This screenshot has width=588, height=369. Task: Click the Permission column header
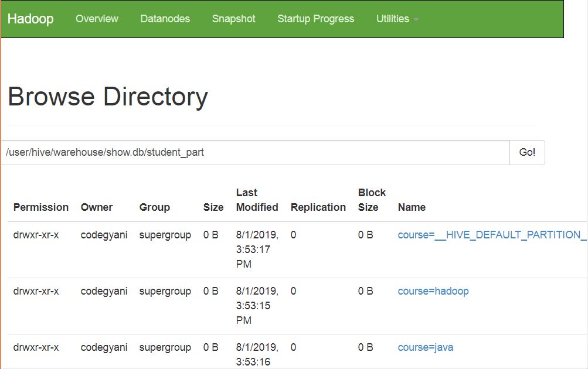tap(41, 207)
